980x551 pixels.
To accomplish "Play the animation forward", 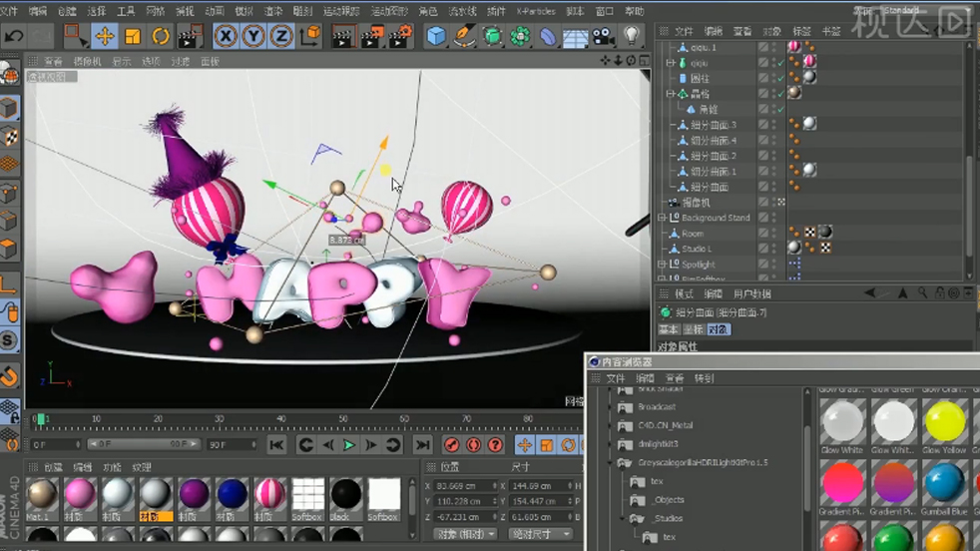I will [x=349, y=444].
